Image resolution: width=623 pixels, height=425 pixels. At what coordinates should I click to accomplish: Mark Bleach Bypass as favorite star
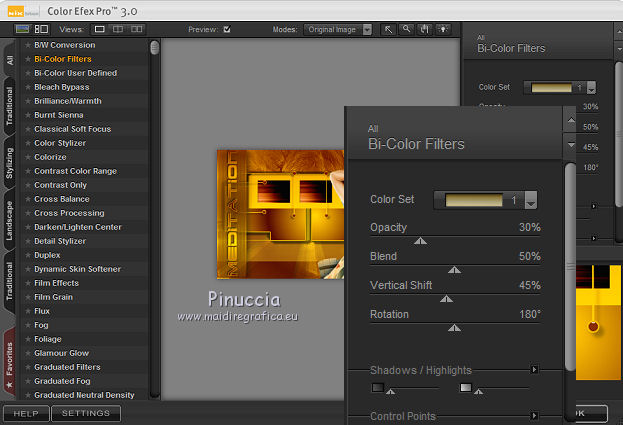28,87
